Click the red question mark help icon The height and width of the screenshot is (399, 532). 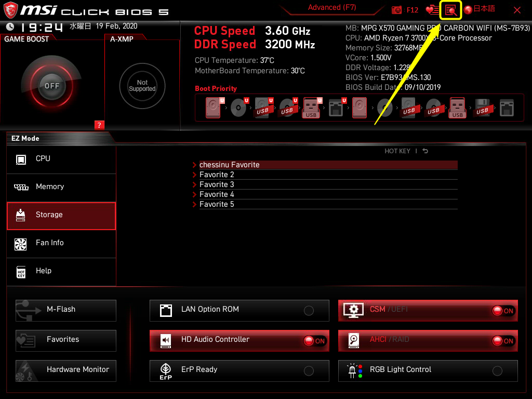click(99, 125)
